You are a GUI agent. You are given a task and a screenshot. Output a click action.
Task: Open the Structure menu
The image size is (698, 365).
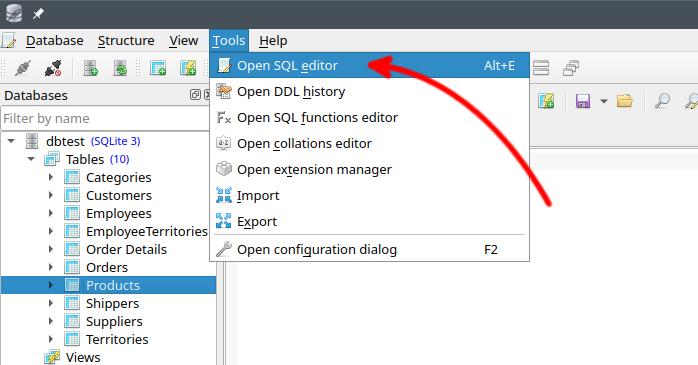[x=126, y=41]
